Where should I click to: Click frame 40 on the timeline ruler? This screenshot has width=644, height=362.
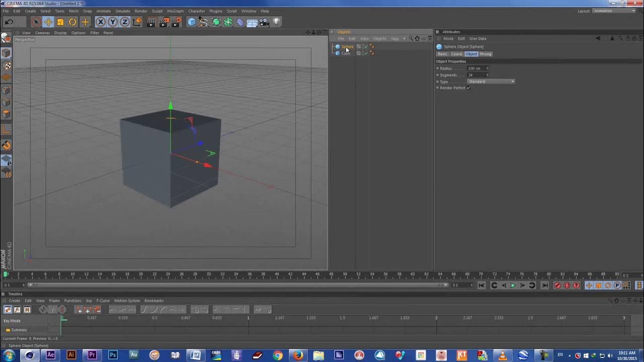pos(277,275)
